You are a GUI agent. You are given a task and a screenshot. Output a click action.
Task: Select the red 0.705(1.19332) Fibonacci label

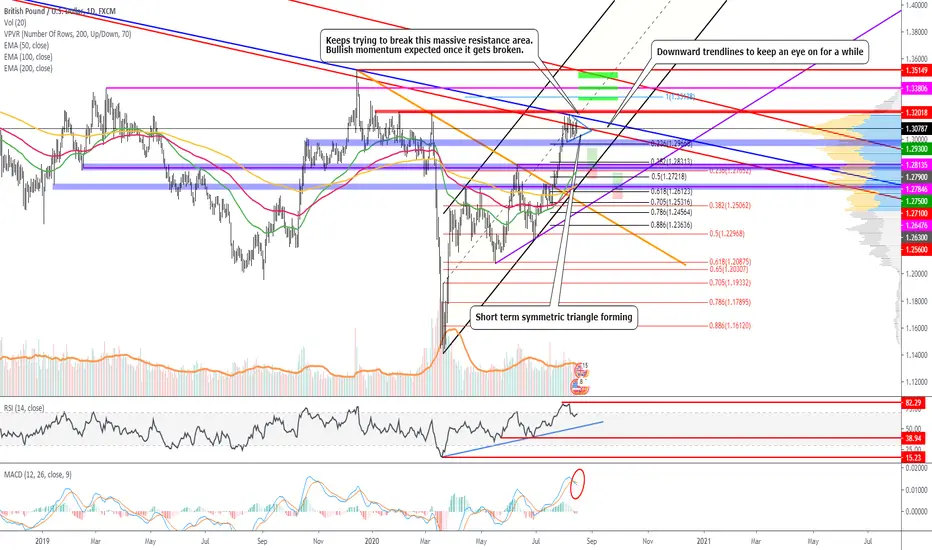[730, 283]
